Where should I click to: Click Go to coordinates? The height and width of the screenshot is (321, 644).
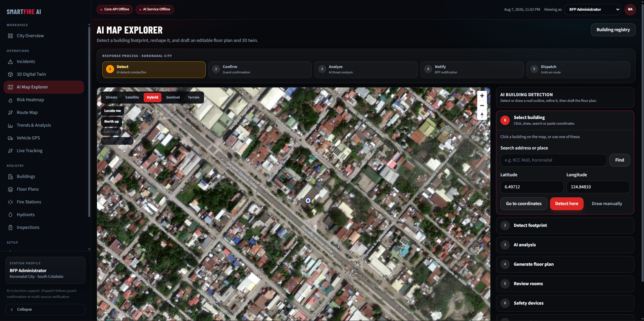(x=524, y=204)
